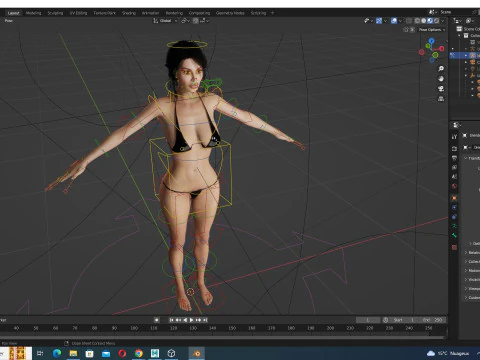Click the current frame field in timeline

click(x=368, y=320)
